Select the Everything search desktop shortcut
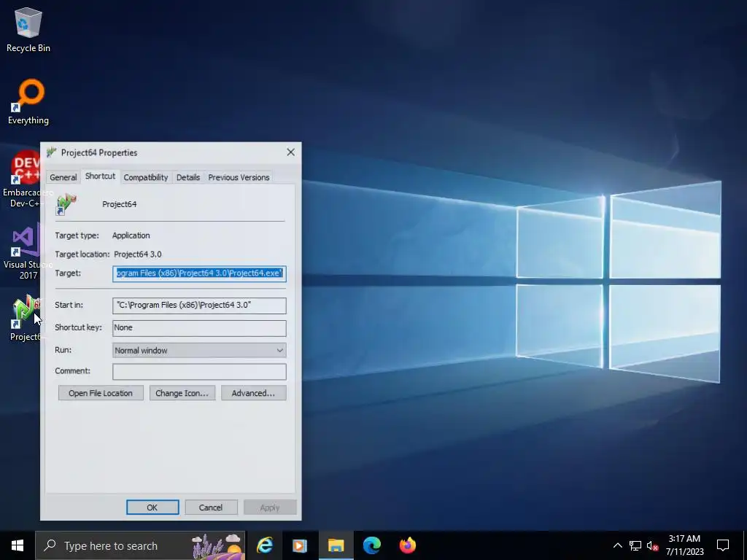 (x=28, y=102)
